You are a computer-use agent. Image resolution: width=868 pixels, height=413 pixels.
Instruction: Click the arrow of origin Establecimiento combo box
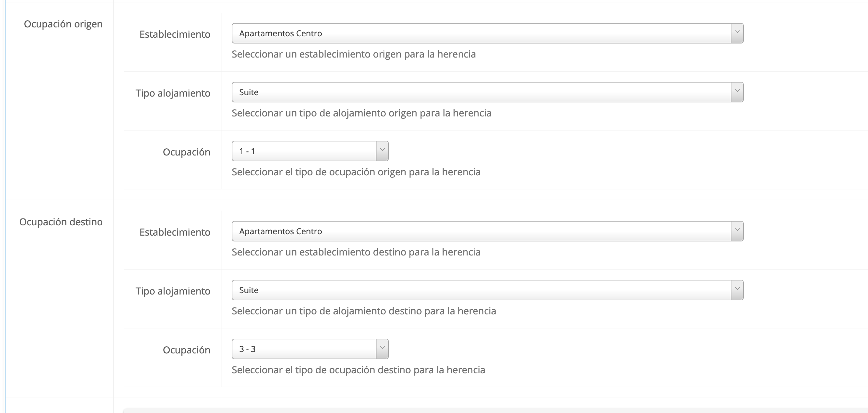[x=737, y=33]
